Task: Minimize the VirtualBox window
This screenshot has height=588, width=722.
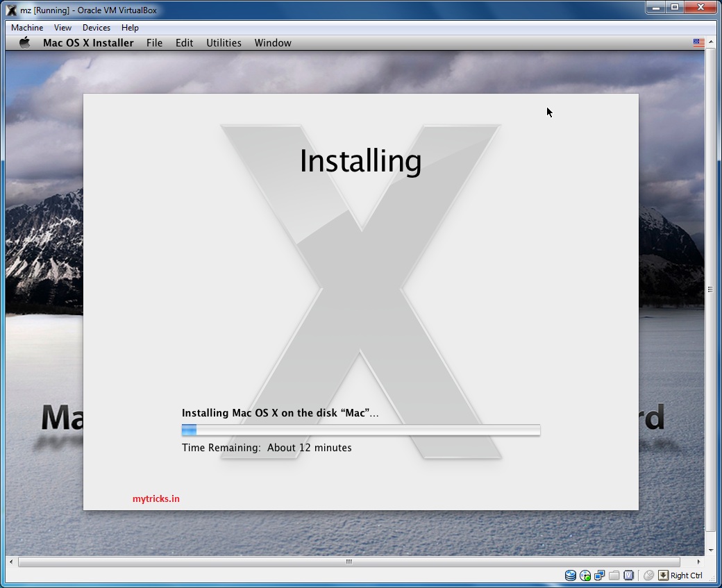Action: coord(655,8)
